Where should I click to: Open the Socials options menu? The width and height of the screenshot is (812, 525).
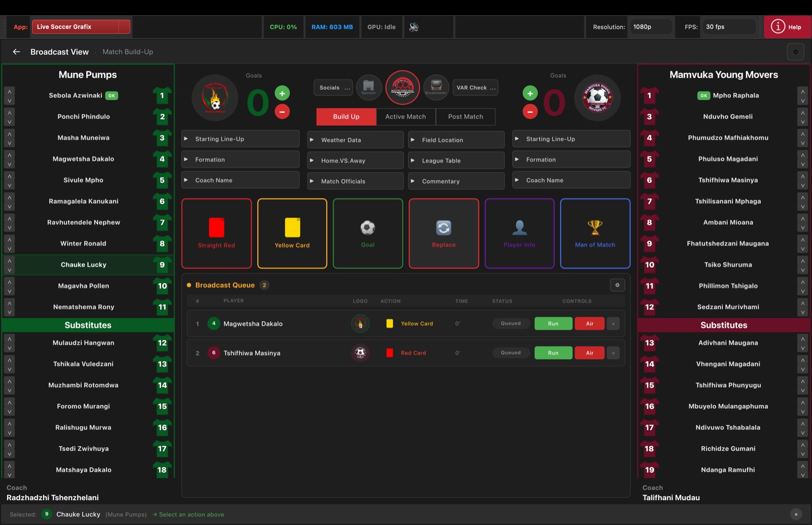pos(333,88)
